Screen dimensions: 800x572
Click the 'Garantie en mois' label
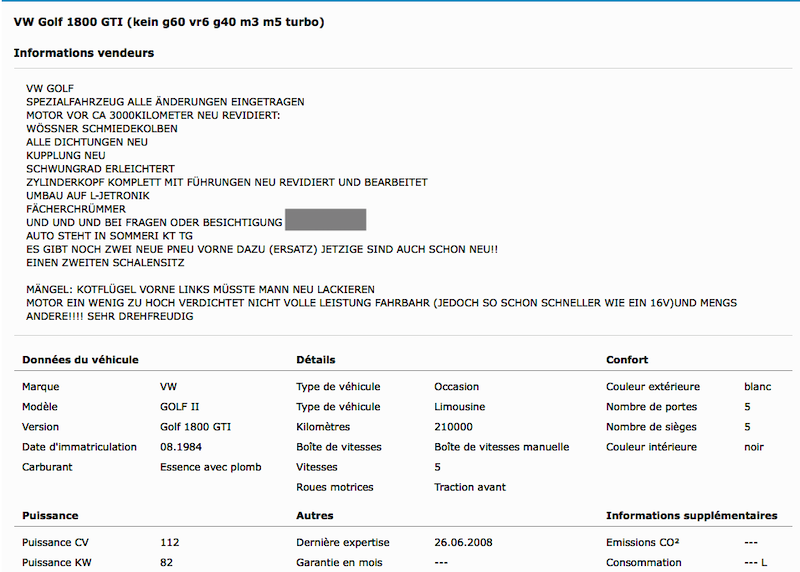click(x=339, y=562)
